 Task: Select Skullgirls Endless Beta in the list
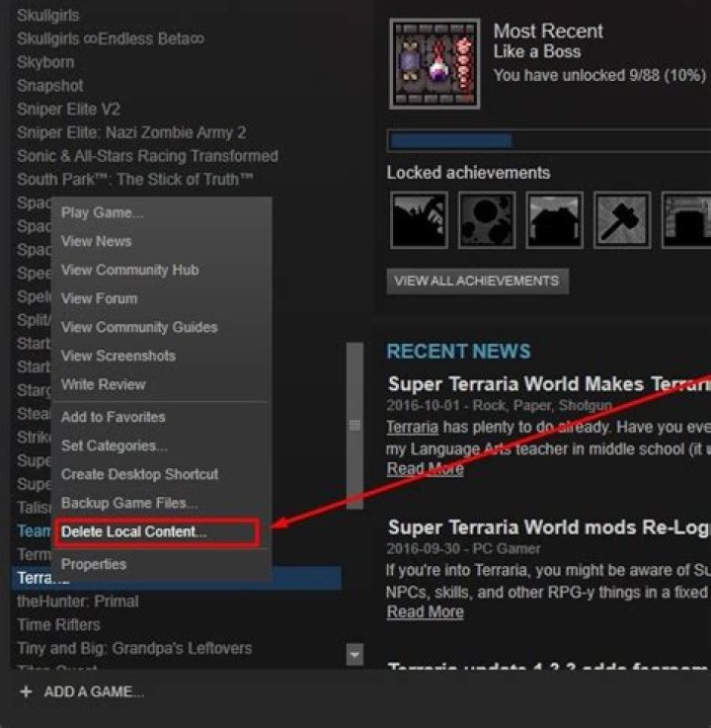click(111, 39)
